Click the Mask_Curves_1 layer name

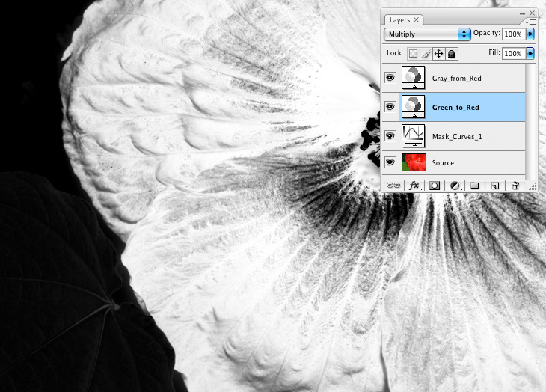coord(454,136)
